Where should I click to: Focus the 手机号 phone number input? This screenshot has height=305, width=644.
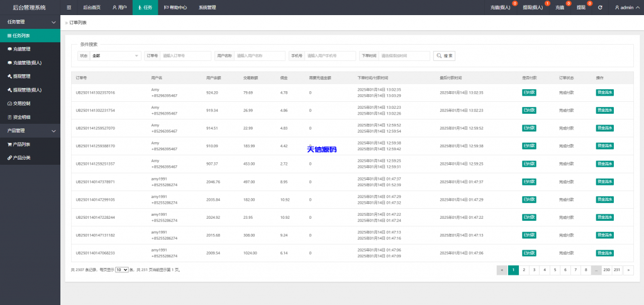(x=331, y=56)
